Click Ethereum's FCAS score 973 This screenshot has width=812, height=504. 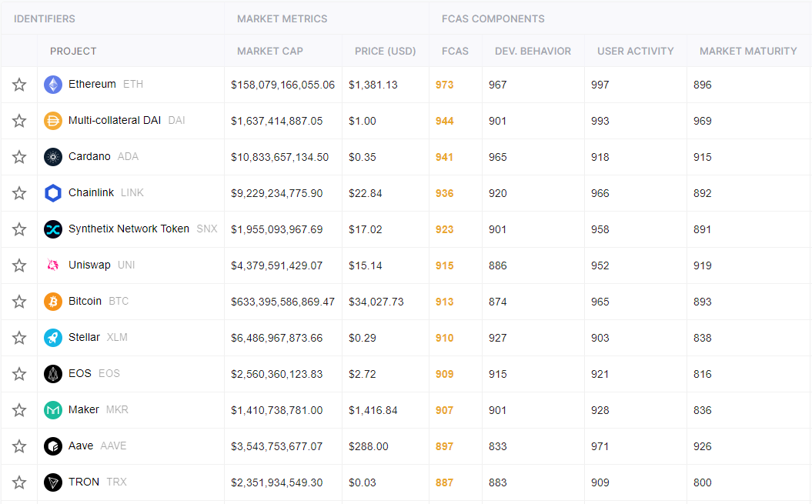[444, 85]
